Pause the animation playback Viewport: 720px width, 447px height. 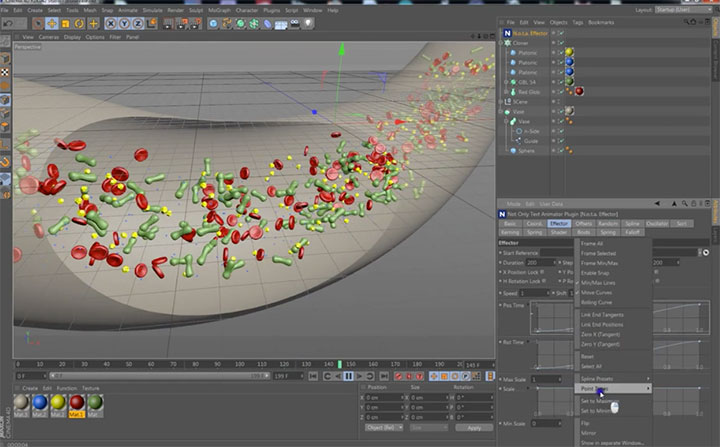(x=348, y=376)
